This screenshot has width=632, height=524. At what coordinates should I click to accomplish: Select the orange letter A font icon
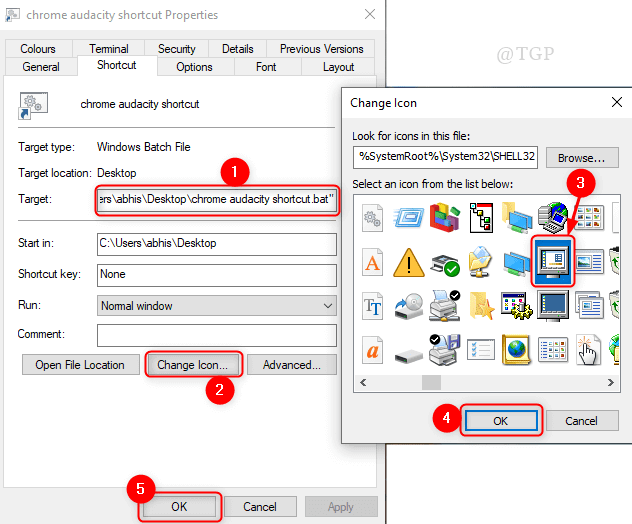(372, 262)
